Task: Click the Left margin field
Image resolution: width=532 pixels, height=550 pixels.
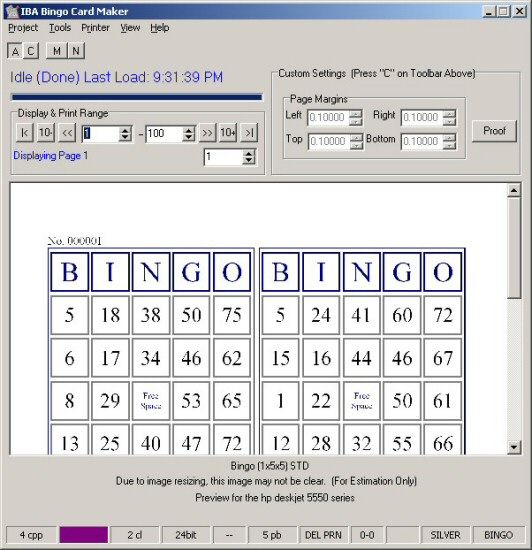Action: [x=328, y=118]
